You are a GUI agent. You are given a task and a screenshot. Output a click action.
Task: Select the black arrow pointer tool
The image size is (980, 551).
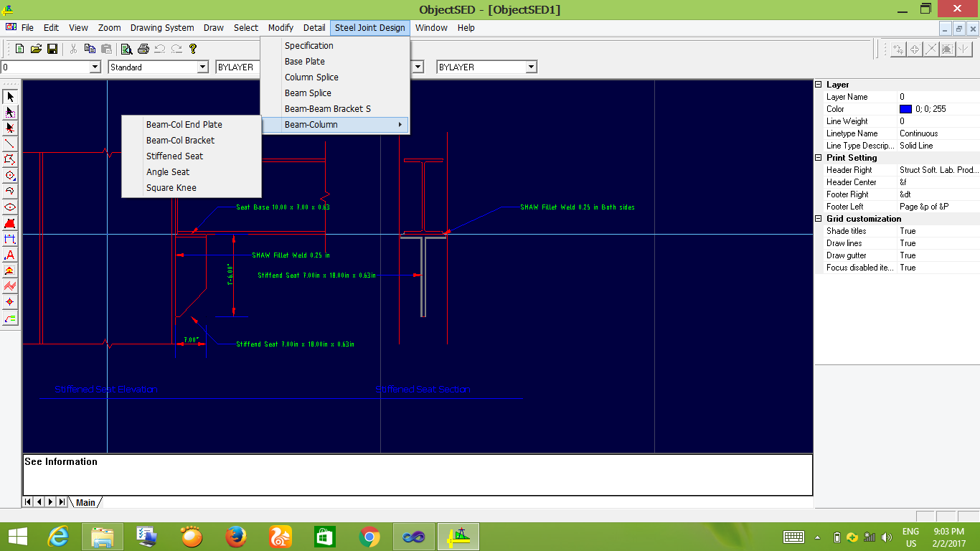coord(10,97)
